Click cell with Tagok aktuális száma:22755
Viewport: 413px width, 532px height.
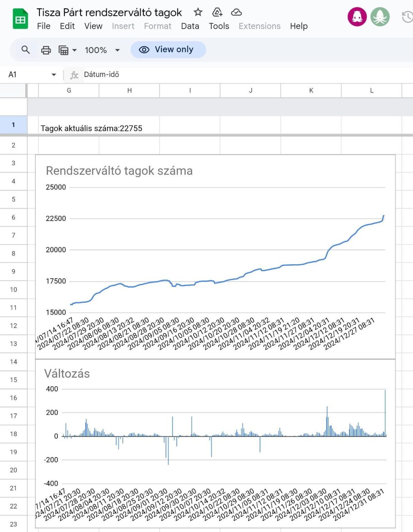pos(91,128)
